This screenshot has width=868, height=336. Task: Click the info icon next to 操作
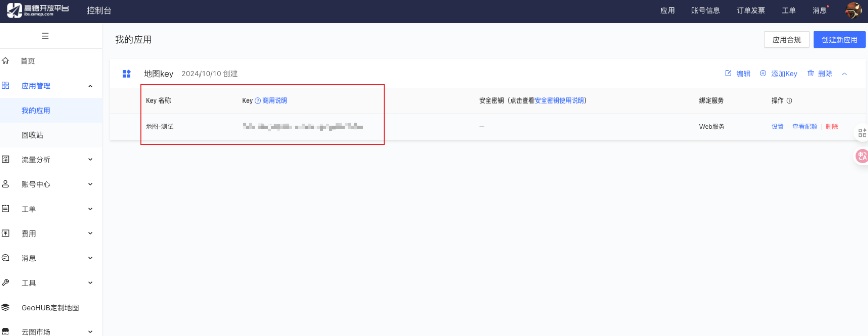coord(789,100)
